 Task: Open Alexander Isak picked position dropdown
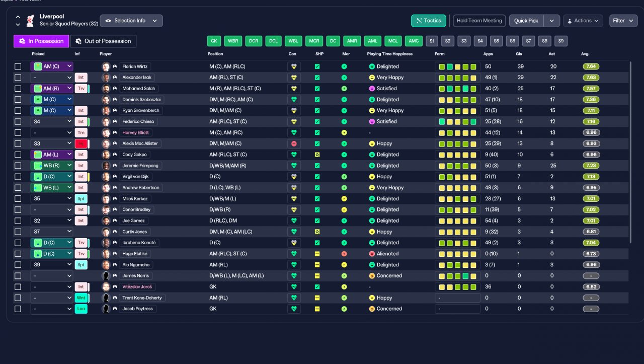click(52, 78)
